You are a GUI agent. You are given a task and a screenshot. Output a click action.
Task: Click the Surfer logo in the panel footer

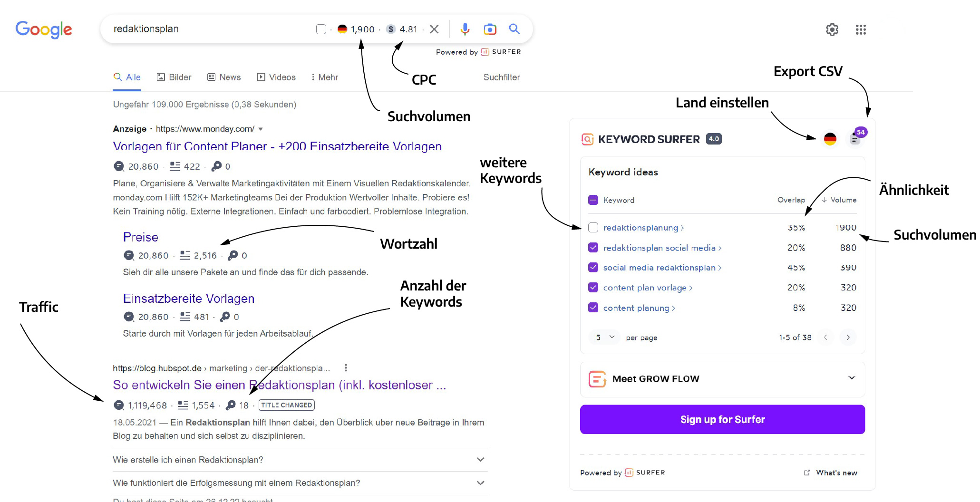pyautogui.click(x=645, y=473)
